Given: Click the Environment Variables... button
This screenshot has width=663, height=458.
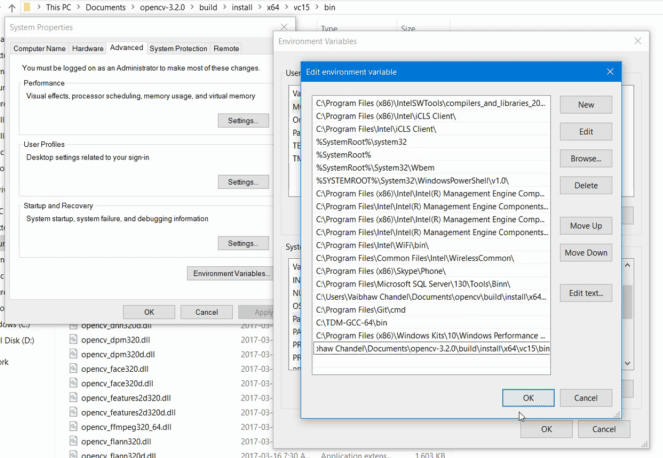Looking at the screenshot, I should [x=230, y=274].
